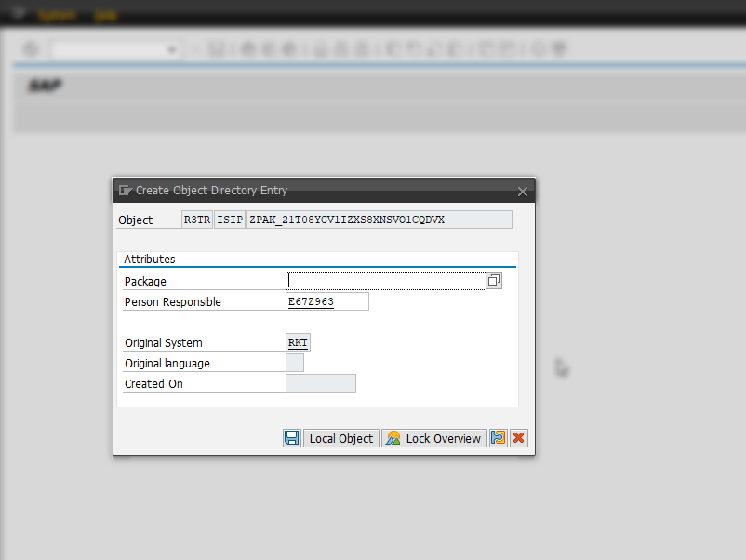Focus the Package input field
The height and width of the screenshot is (560, 746).
pyautogui.click(x=386, y=281)
